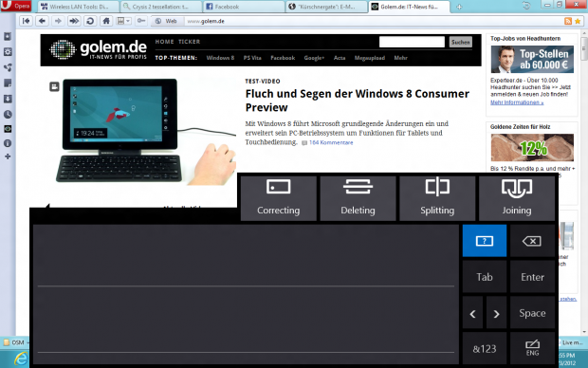Screen dimensions: 588x368
Task: Launch Internet Explorer from the taskbar
Action: 21,359
